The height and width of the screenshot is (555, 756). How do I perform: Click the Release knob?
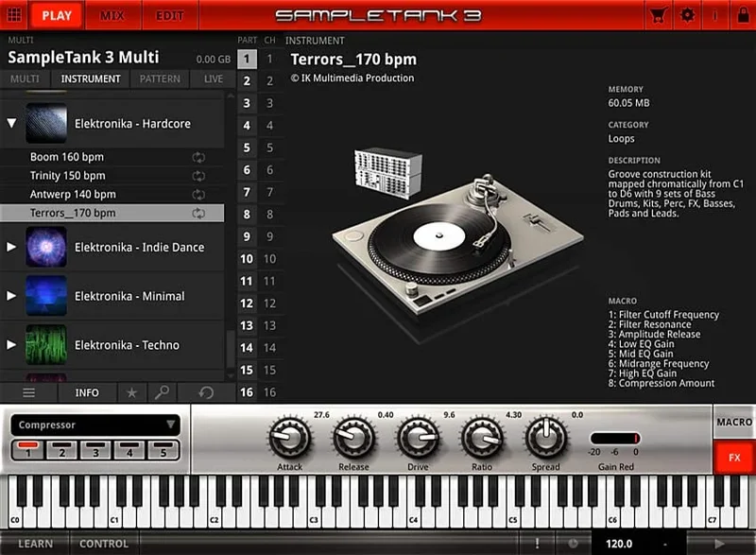tap(353, 438)
